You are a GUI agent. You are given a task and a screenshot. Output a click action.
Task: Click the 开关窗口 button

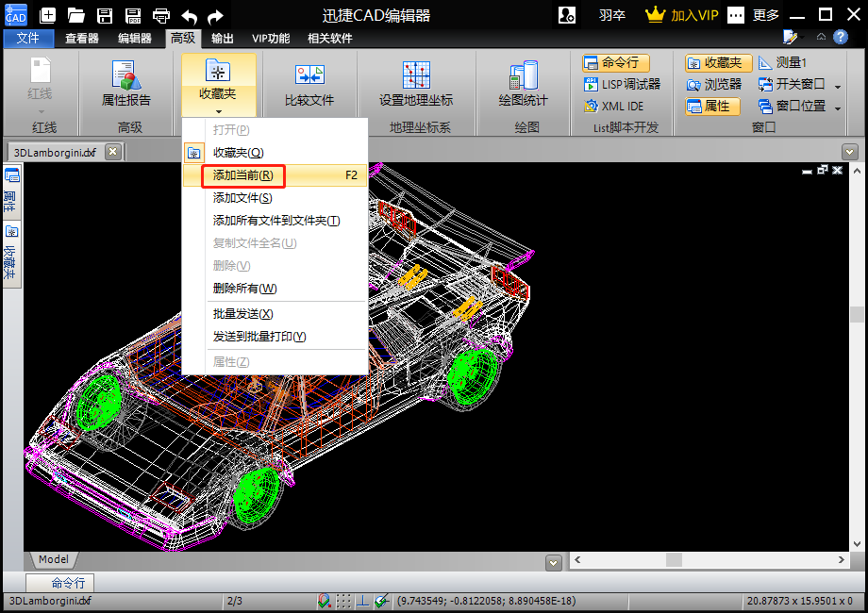click(793, 84)
